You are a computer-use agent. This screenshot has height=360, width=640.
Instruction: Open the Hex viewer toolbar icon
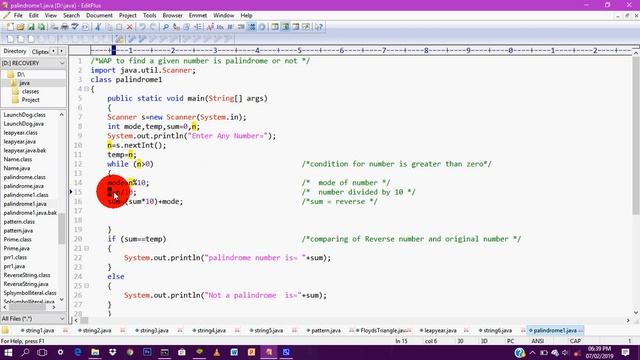tap(220, 27)
